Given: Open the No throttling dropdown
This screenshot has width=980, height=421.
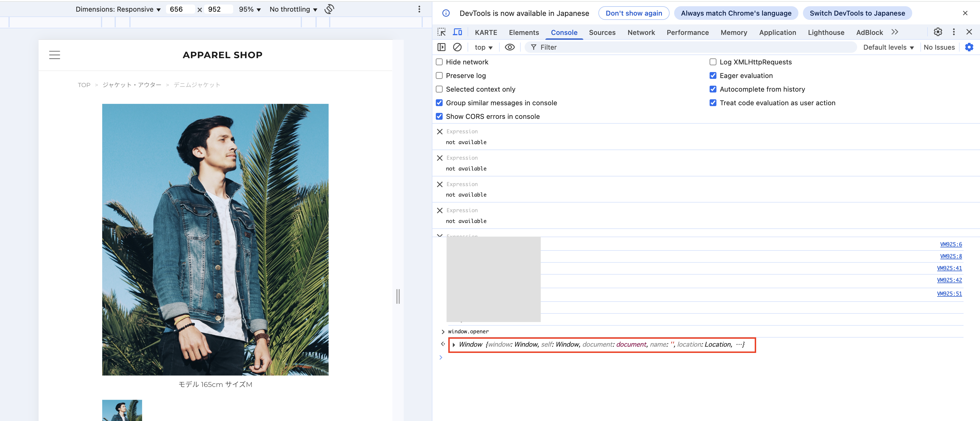Looking at the screenshot, I should [x=293, y=9].
